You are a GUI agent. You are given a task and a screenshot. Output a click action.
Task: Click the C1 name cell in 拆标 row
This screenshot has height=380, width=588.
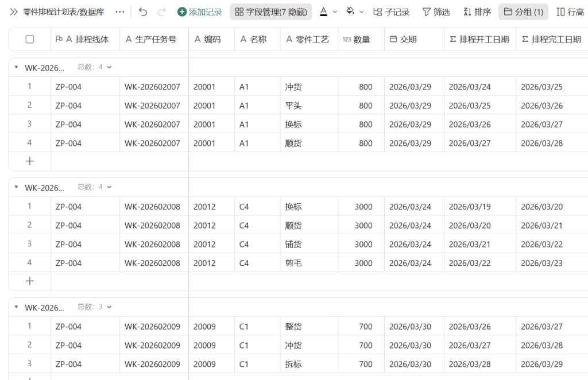pos(257,364)
